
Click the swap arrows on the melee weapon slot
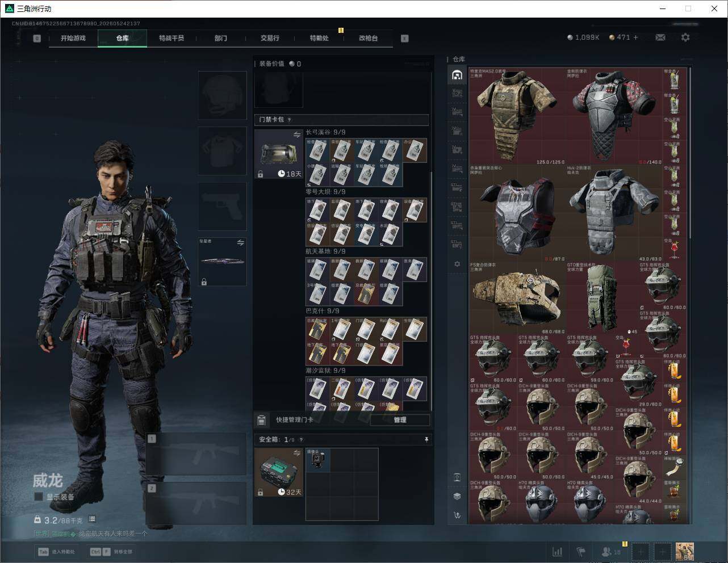240,243
